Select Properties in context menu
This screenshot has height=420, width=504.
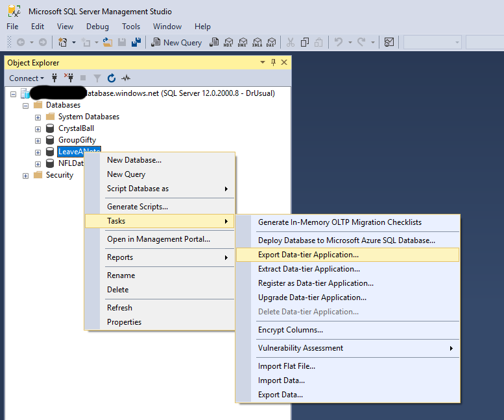(x=160, y=321)
